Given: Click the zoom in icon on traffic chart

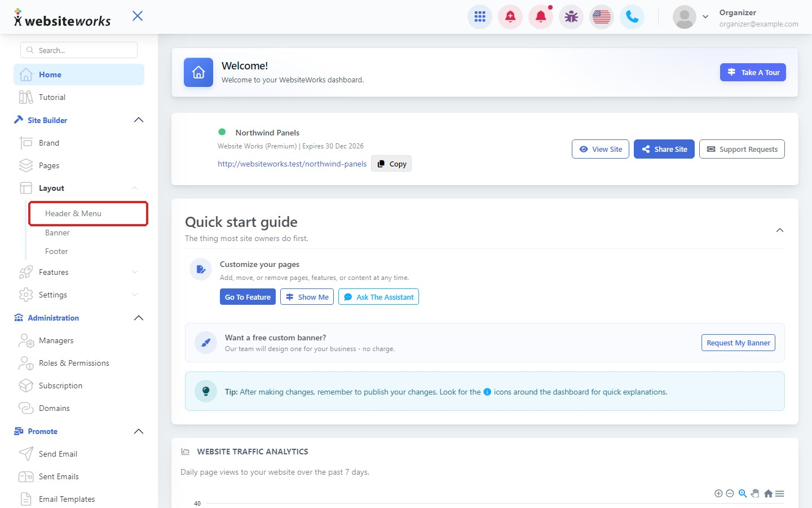Looking at the screenshot, I should [x=718, y=493].
